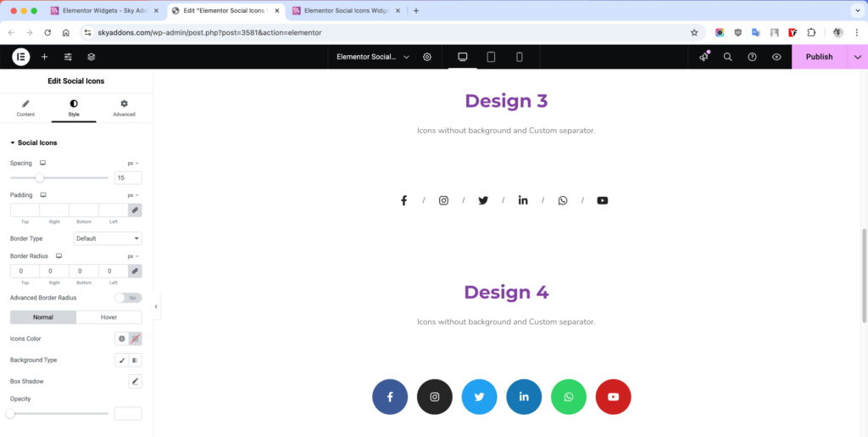Collapse the Social Icons section
Viewport: 868px width, 437px height.
[33, 143]
